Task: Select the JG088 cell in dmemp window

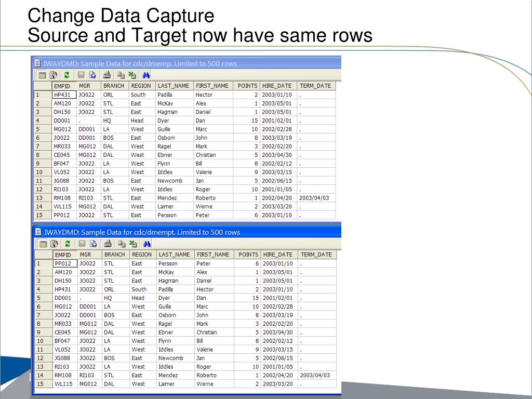Action: 64,181
